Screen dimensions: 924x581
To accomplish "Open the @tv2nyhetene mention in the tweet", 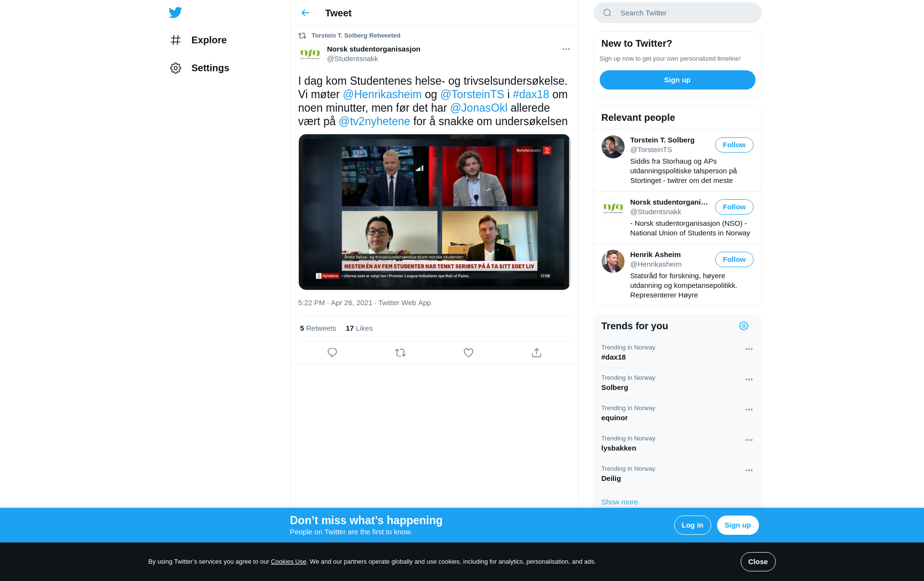I will (x=374, y=121).
